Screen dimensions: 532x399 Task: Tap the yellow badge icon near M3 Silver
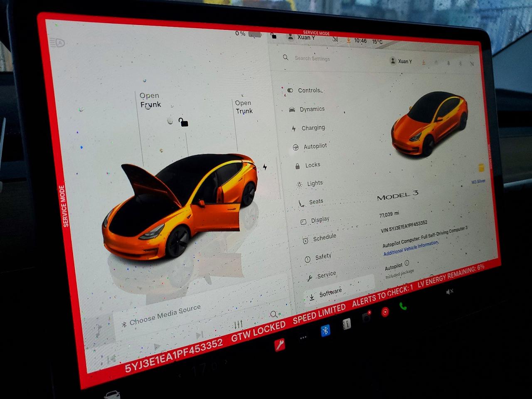[481, 167]
